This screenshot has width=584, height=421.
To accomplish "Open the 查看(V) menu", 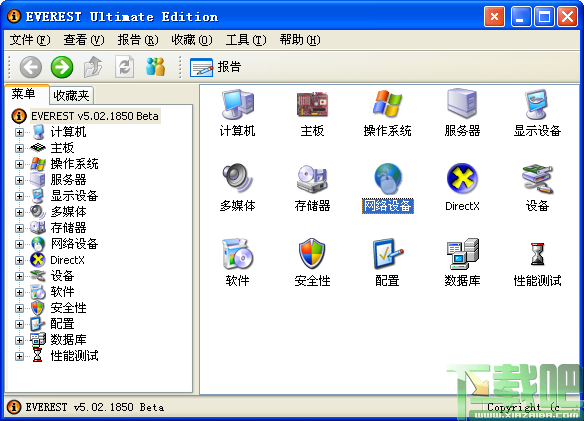I will (x=84, y=39).
